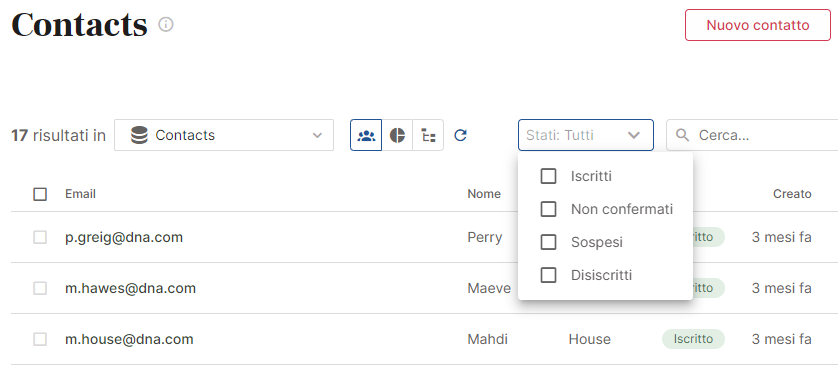
Task: Expand the Contacts list dropdown
Action: tap(224, 135)
